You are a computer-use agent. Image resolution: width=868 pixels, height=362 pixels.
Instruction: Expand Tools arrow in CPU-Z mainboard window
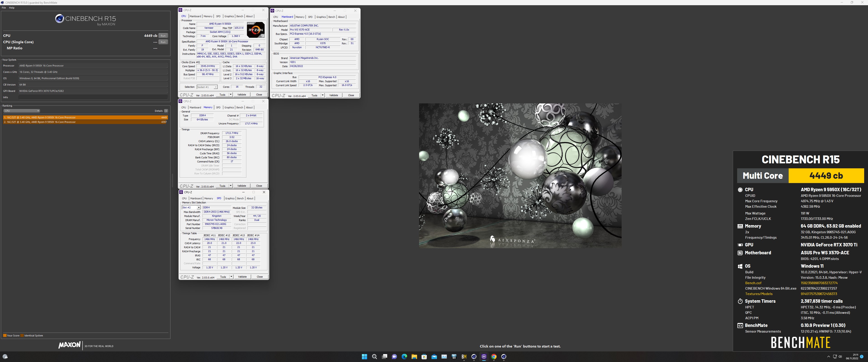[x=323, y=95]
